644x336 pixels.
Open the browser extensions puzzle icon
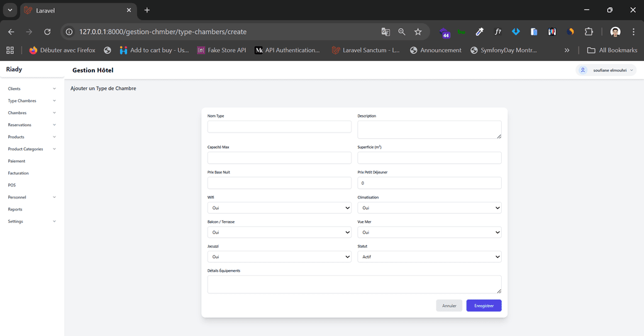(589, 31)
